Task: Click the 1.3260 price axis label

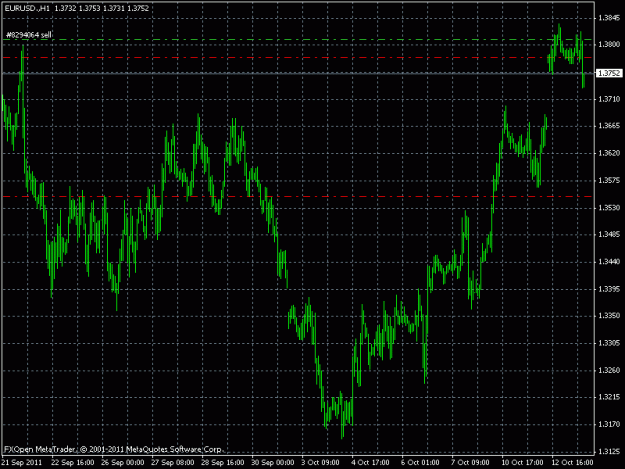Action: tap(609, 371)
